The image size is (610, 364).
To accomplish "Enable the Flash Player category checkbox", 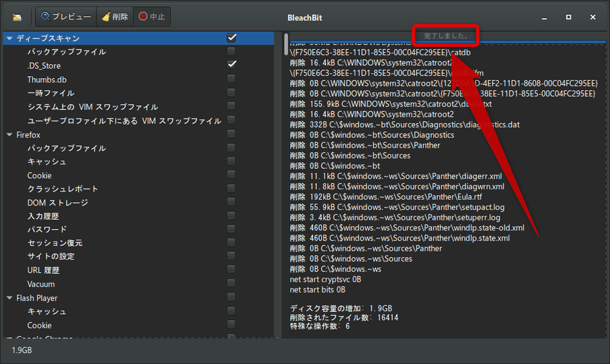I will pos(231,297).
